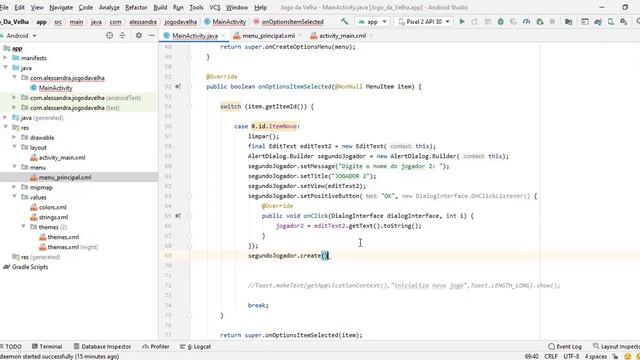Open the AVD Manager icon
Viewport: 640px width, 360px height.
tap(611, 22)
